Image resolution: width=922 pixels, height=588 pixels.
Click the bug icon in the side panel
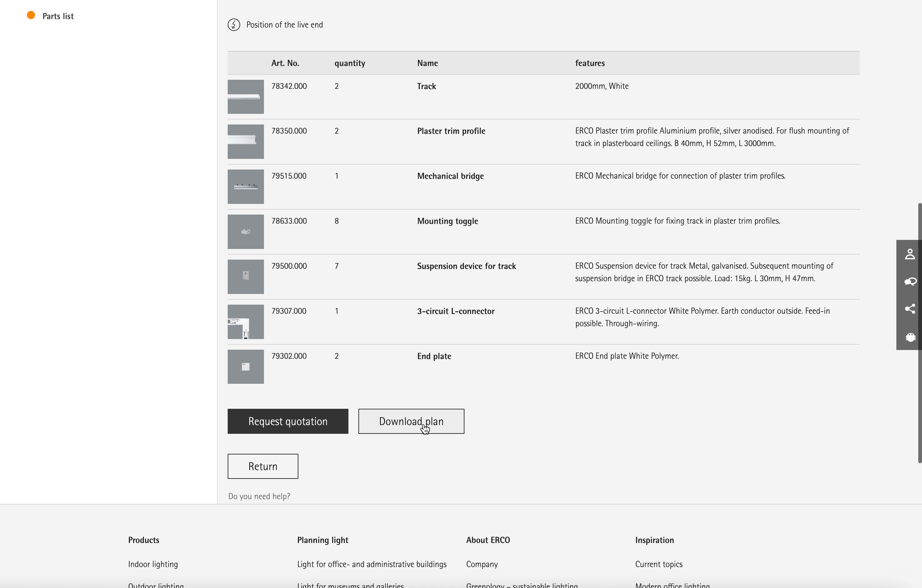click(x=910, y=337)
